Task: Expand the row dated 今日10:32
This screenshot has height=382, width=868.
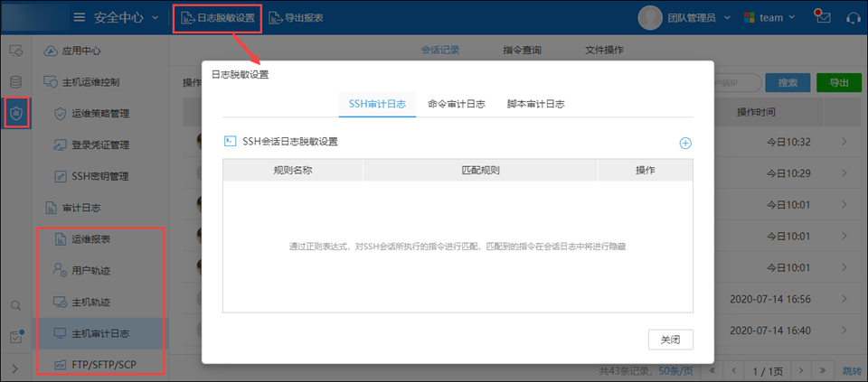Action: (844, 142)
